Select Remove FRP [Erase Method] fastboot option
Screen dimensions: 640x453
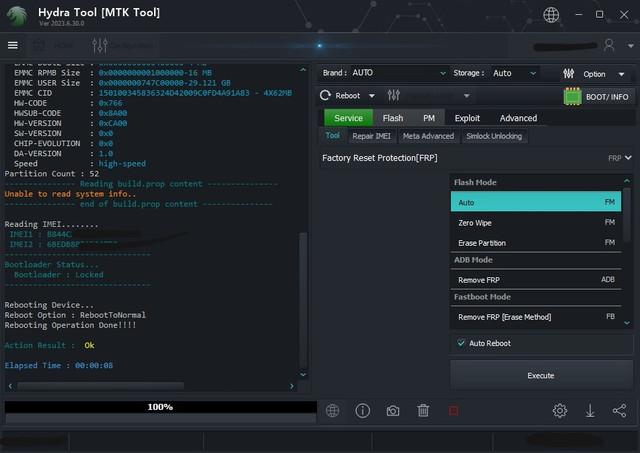point(536,317)
